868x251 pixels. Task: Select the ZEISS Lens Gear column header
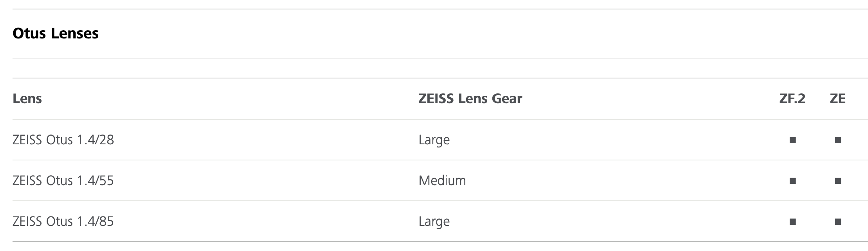click(x=470, y=98)
